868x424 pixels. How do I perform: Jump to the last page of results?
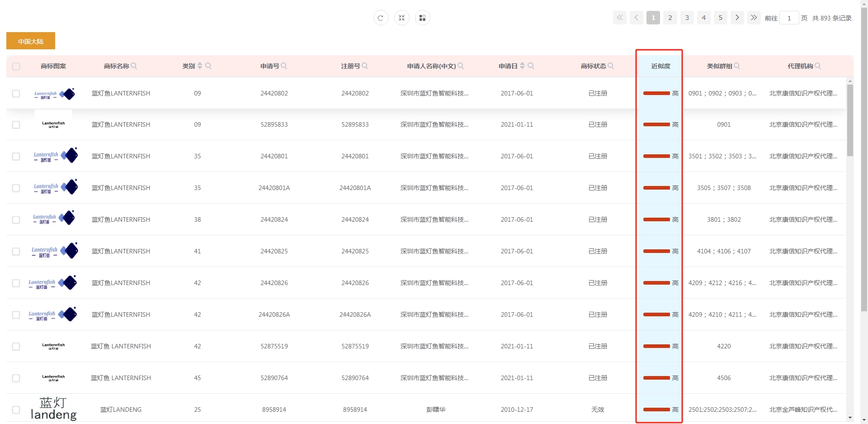tap(754, 18)
